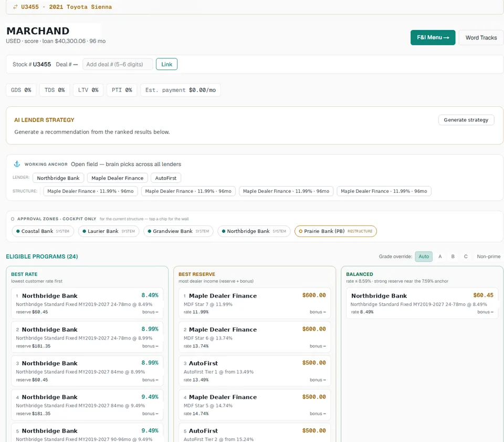Click the PTI 0% metric chip
The width and height of the screenshot is (504, 442).
[122, 90]
